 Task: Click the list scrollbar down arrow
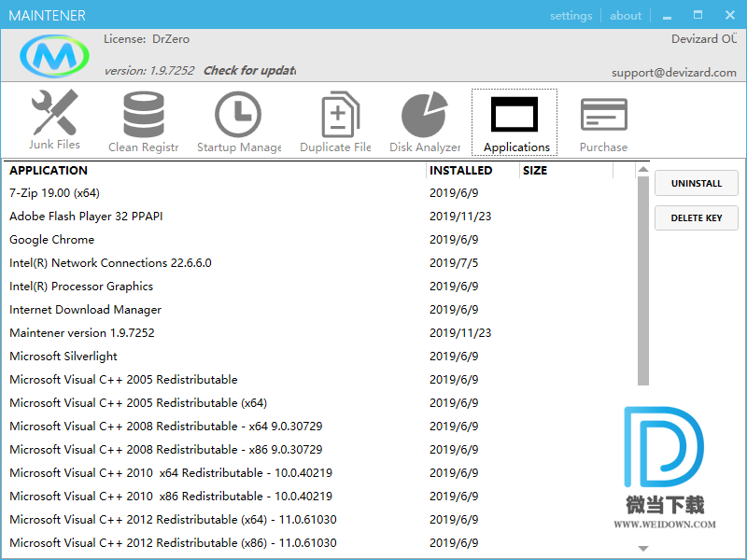[643, 549]
